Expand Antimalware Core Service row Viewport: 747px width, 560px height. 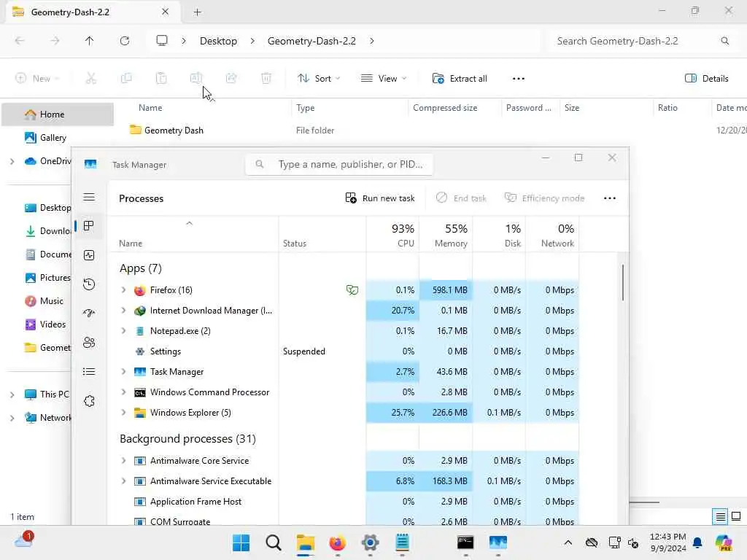pyautogui.click(x=123, y=461)
